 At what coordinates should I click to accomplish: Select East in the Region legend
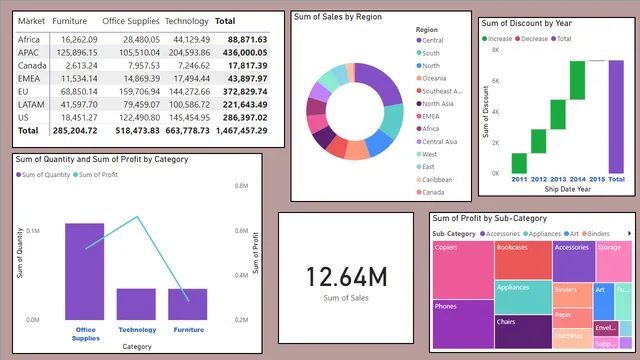(425, 167)
